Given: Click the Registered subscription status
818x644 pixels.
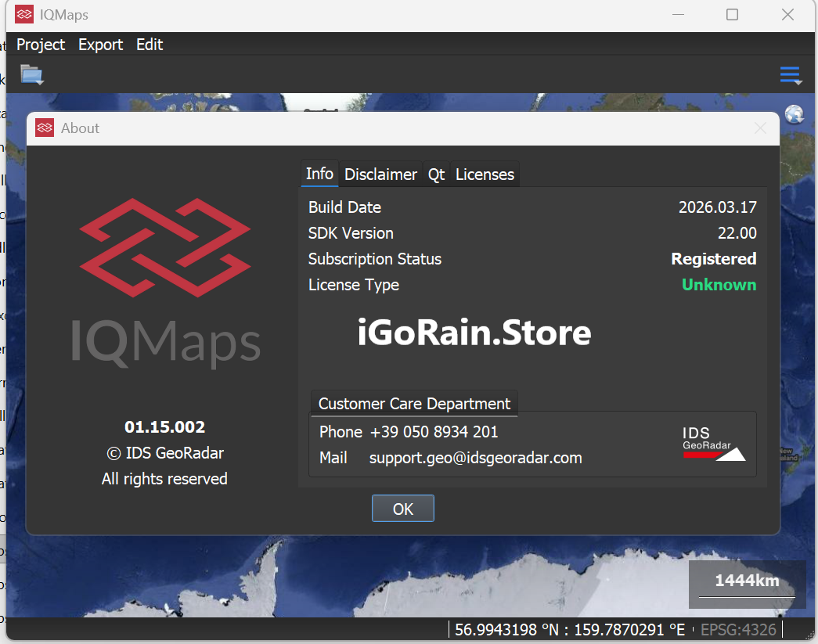Looking at the screenshot, I should pyautogui.click(x=714, y=259).
